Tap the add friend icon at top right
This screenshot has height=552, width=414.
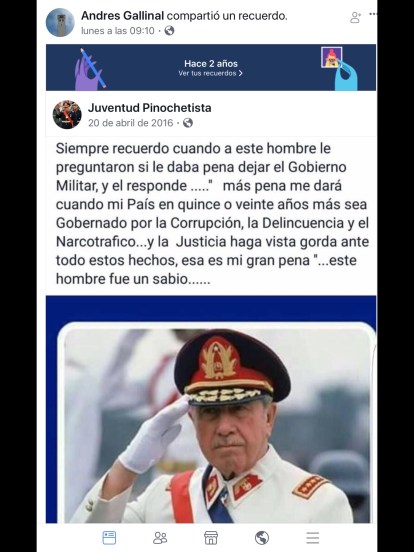356,17
